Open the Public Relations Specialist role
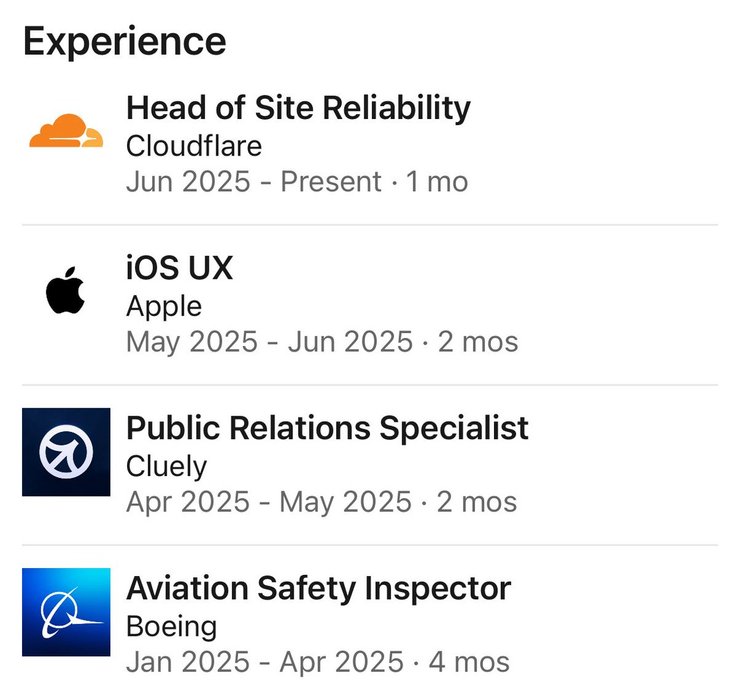Screen dimensions: 740x700 coord(327,428)
